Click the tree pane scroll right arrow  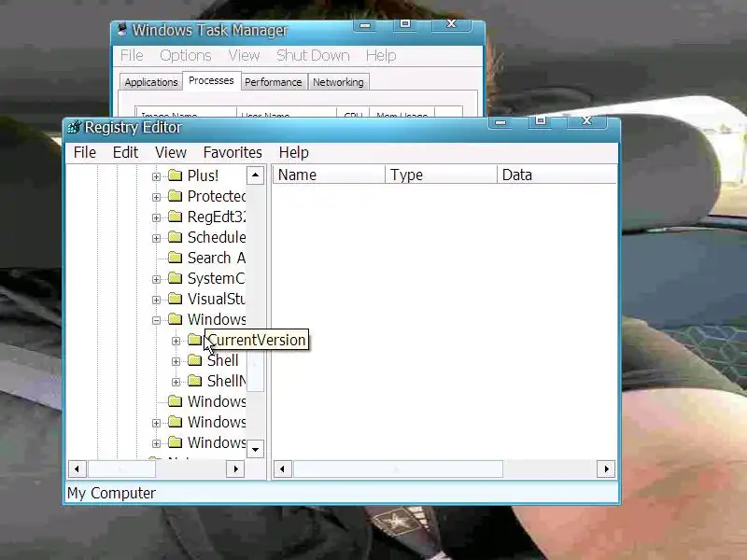235,469
